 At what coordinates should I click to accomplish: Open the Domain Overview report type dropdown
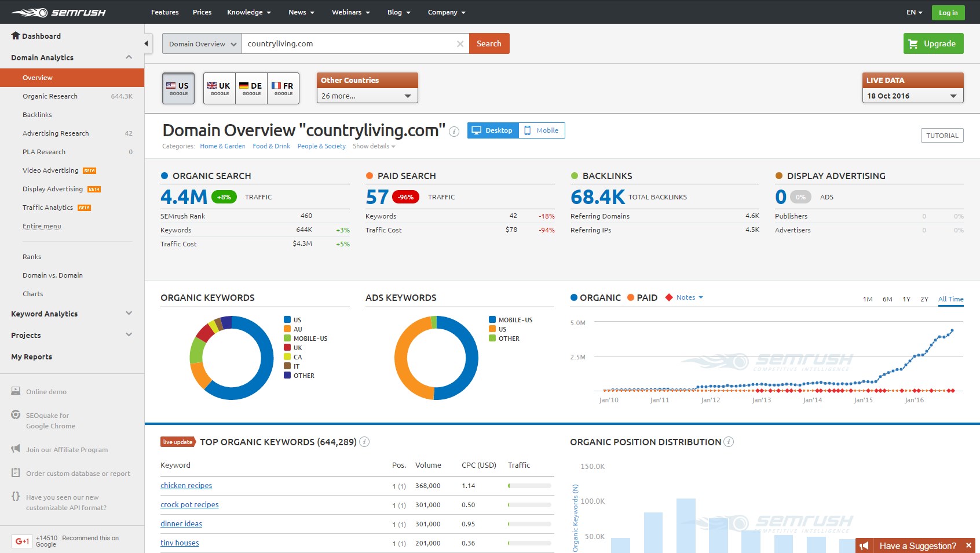(x=202, y=43)
